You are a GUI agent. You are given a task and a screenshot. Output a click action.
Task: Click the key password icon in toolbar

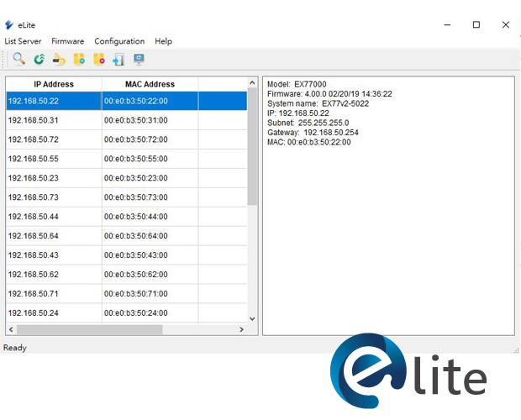pyautogui.click(x=59, y=60)
